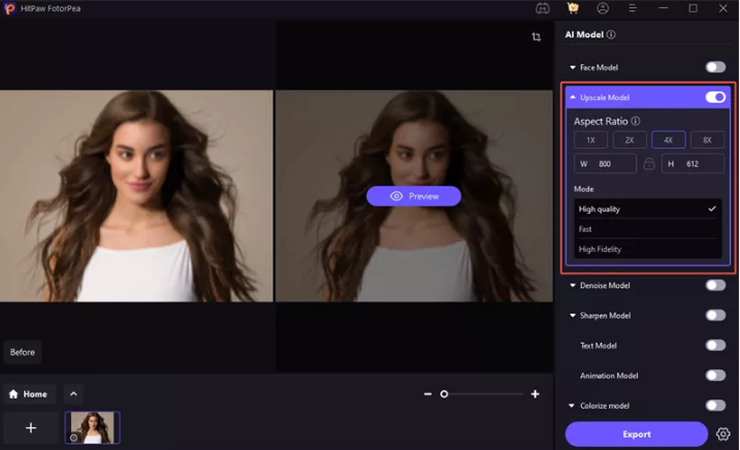Screen dimensions: 740x450
Task: Expand the Denoise Model section arrow
Action: (572, 285)
